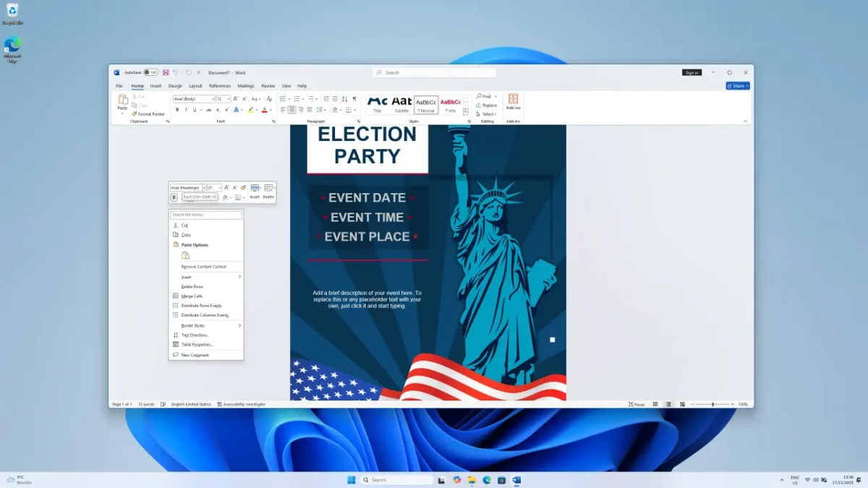Open the Share dropdown button

point(738,85)
